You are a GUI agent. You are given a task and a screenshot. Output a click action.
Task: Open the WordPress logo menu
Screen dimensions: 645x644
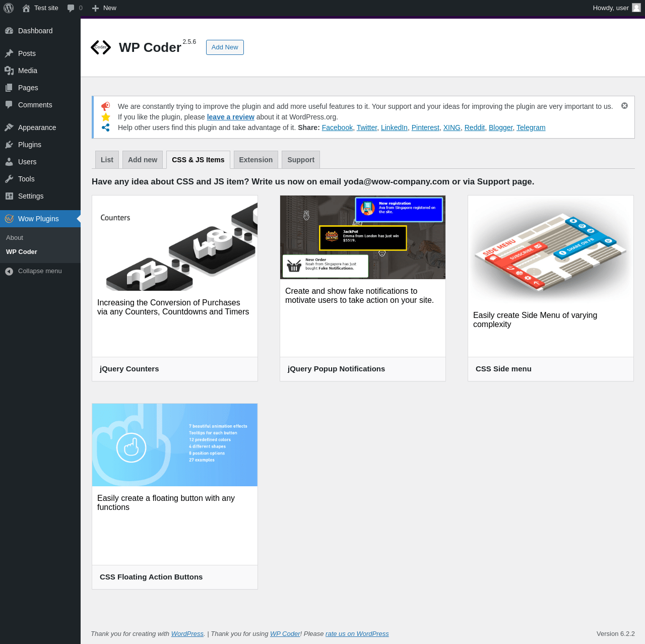pyautogui.click(x=9, y=8)
